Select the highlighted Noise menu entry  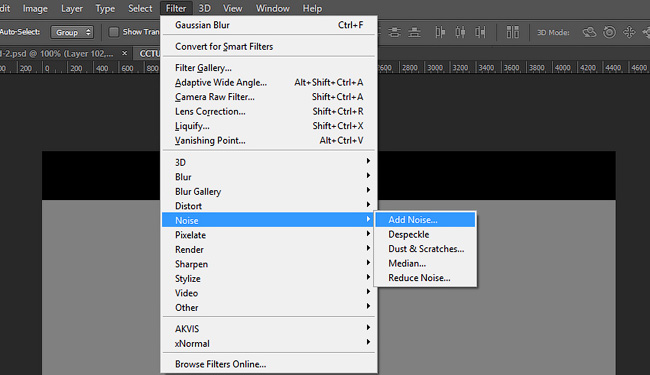[269, 220]
